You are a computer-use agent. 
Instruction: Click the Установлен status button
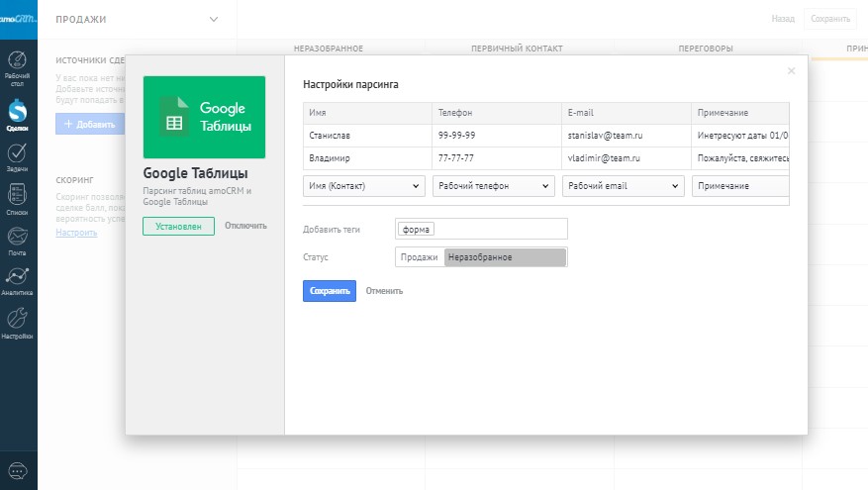[x=178, y=226]
